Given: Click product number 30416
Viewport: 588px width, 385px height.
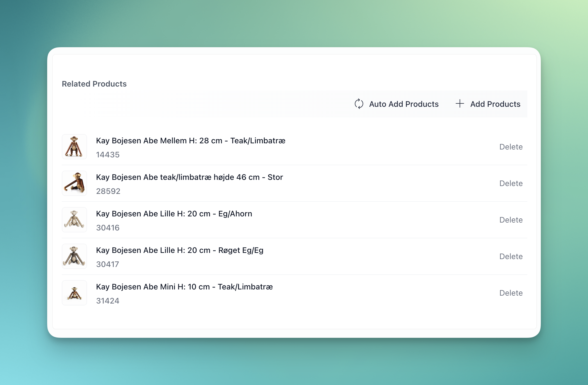Looking at the screenshot, I should pyautogui.click(x=108, y=228).
